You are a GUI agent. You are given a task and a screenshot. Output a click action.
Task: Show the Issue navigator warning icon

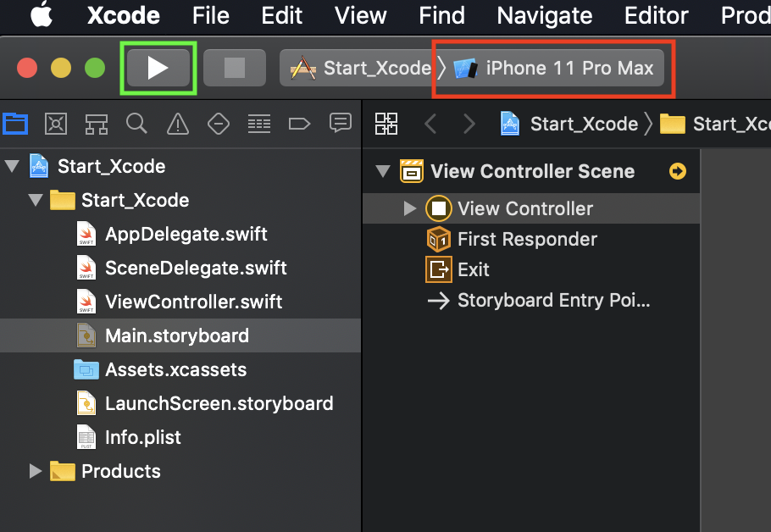[x=178, y=124]
